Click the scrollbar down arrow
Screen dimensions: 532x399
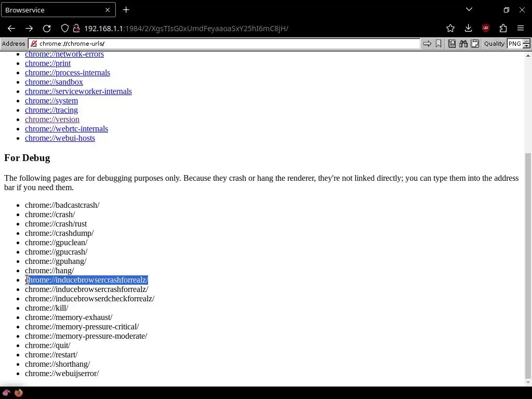tap(528, 382)
